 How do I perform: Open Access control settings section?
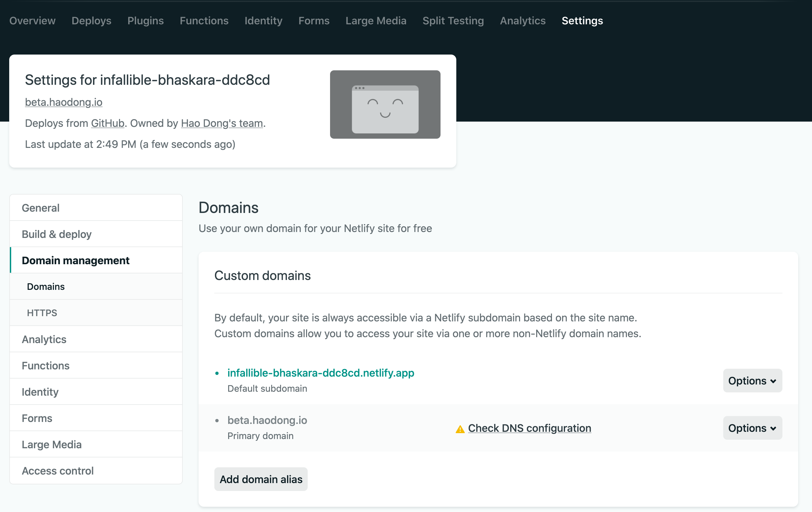(x=58, y=471)
